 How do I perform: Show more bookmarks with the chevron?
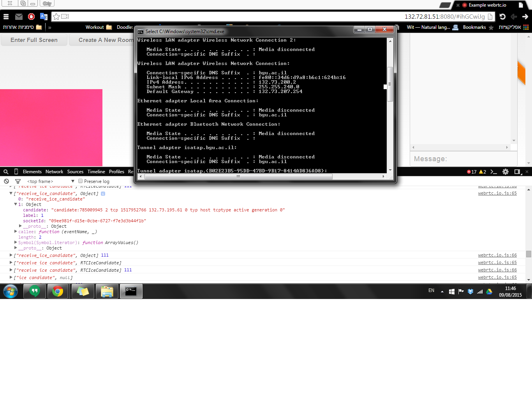pyautogui.click(x=50, y=27)
